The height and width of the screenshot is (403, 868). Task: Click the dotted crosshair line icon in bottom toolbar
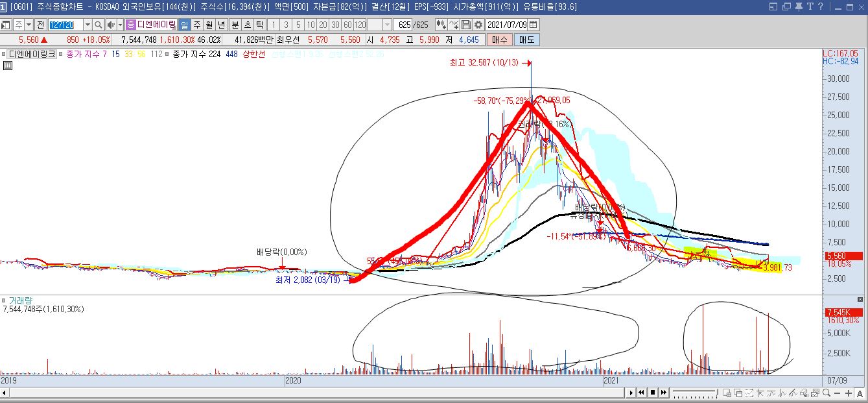(x=749, y=393)
